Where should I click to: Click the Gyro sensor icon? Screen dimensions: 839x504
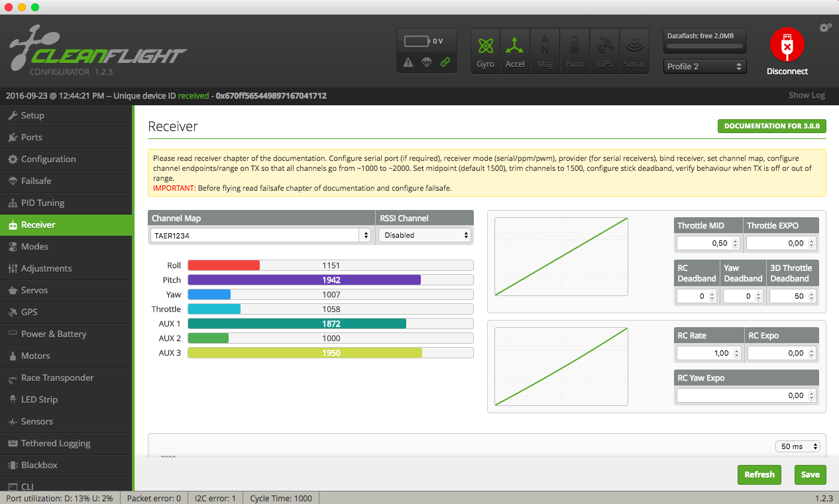click(x=486, y=51)
